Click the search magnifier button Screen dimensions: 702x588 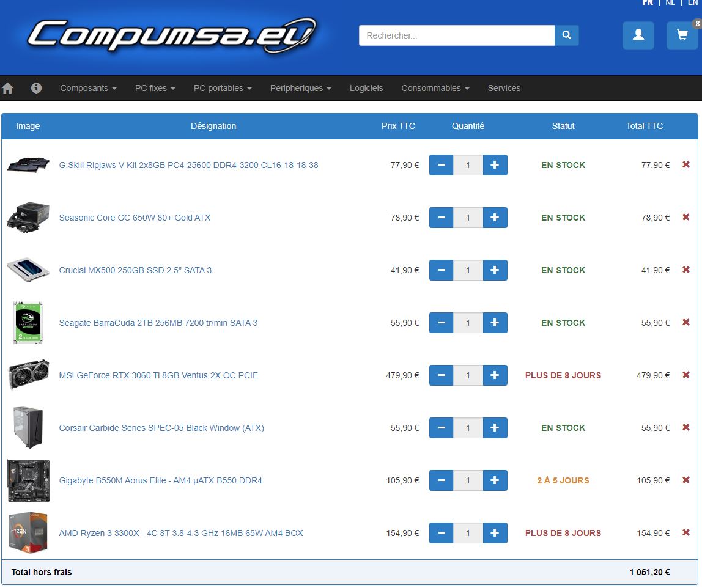point(566,35)
